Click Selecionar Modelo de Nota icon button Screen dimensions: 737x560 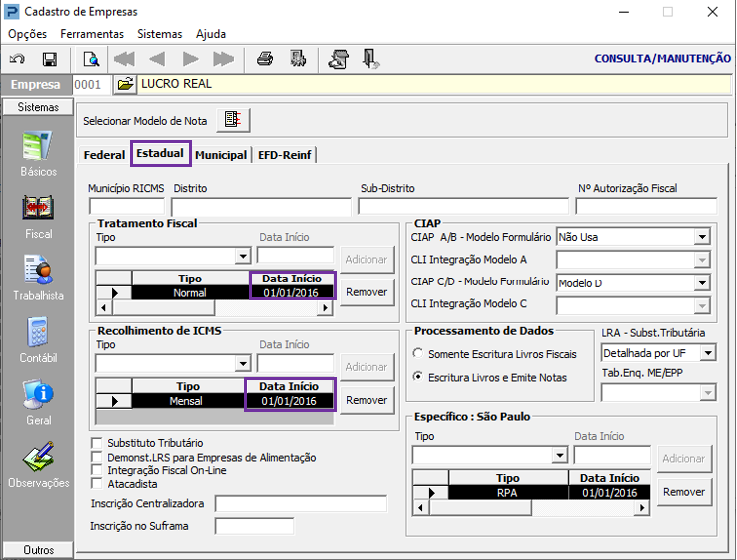tap(233, 120)
